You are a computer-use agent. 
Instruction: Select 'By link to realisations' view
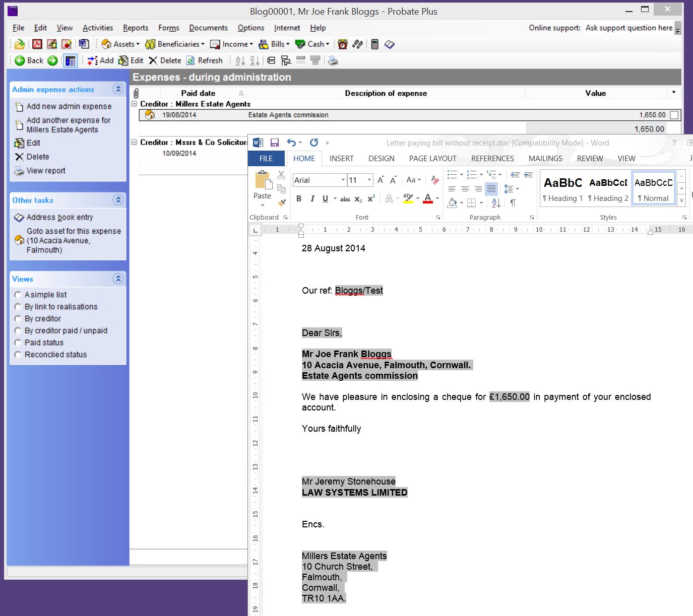[18, 307]
